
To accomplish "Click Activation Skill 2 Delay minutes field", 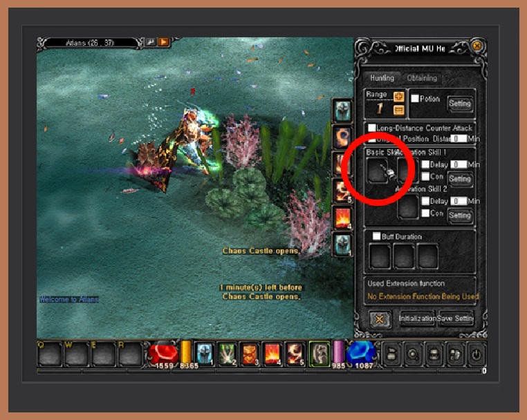I will pyautogui.click(x=459, y=201).
